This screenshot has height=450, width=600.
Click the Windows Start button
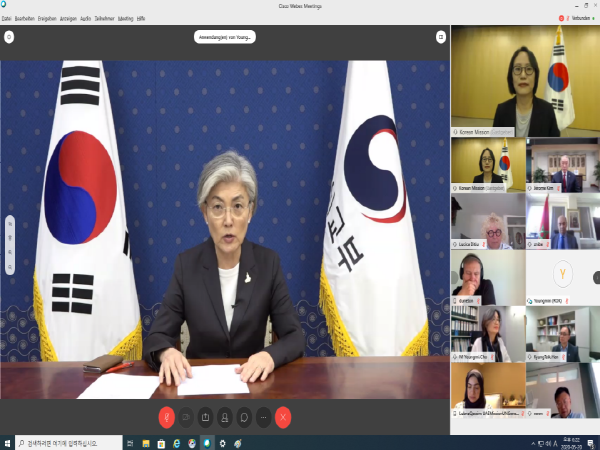(x=7, y=442)
